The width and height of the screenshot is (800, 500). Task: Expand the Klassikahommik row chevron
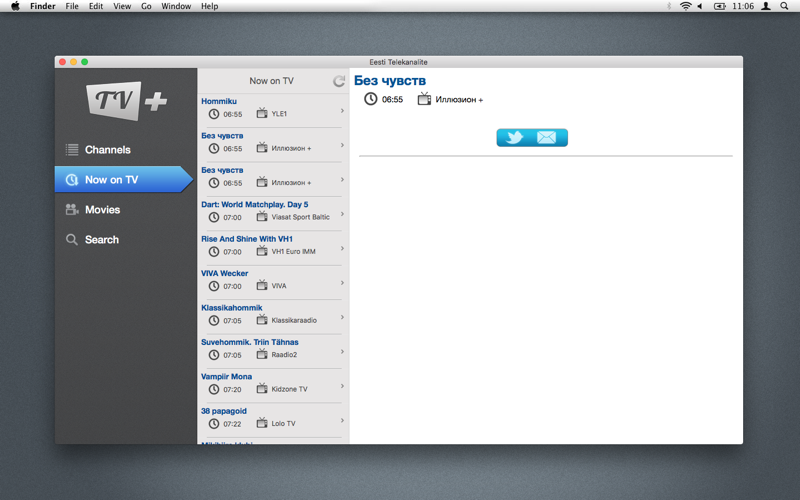point(342,317)
